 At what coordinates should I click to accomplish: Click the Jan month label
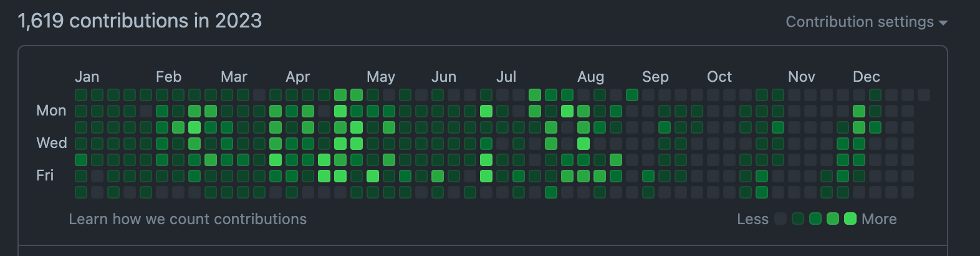click(87, 77)
